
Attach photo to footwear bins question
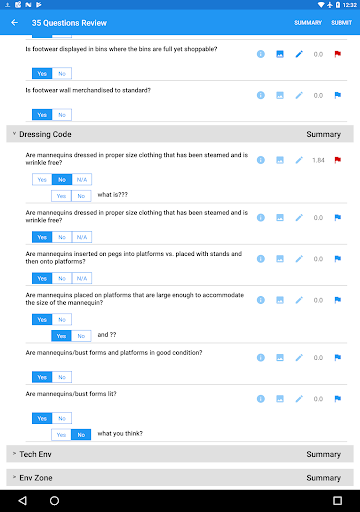[280, 54]
